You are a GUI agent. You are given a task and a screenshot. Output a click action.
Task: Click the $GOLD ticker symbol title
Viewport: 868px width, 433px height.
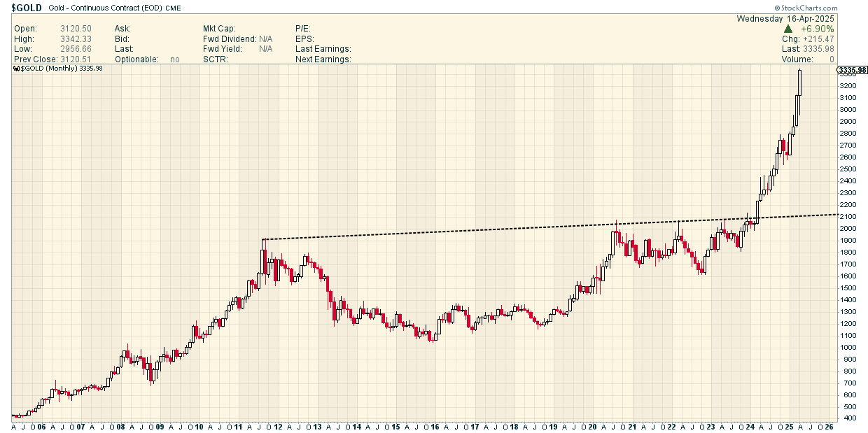pyautogui.click(x=27, y=8)
